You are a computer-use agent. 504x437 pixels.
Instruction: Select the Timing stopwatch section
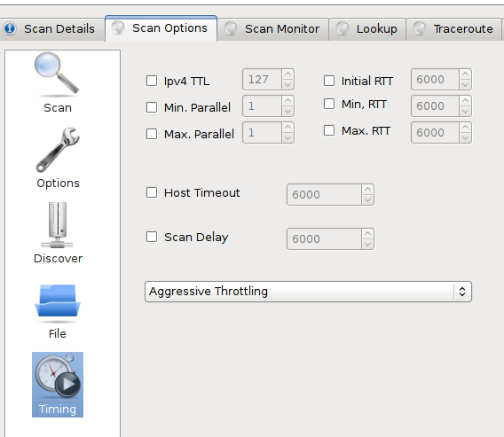click(58, 385)
